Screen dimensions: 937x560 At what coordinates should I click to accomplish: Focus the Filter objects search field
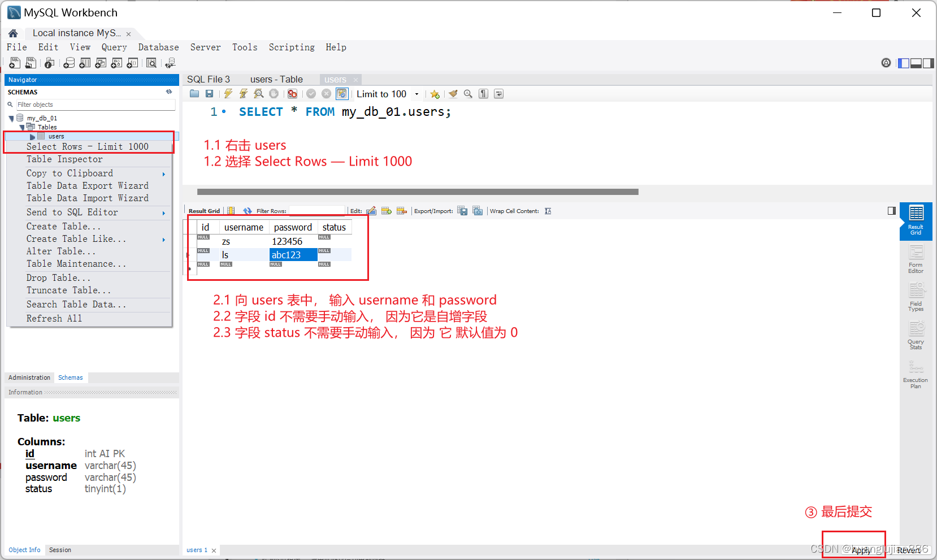point(95,105)
